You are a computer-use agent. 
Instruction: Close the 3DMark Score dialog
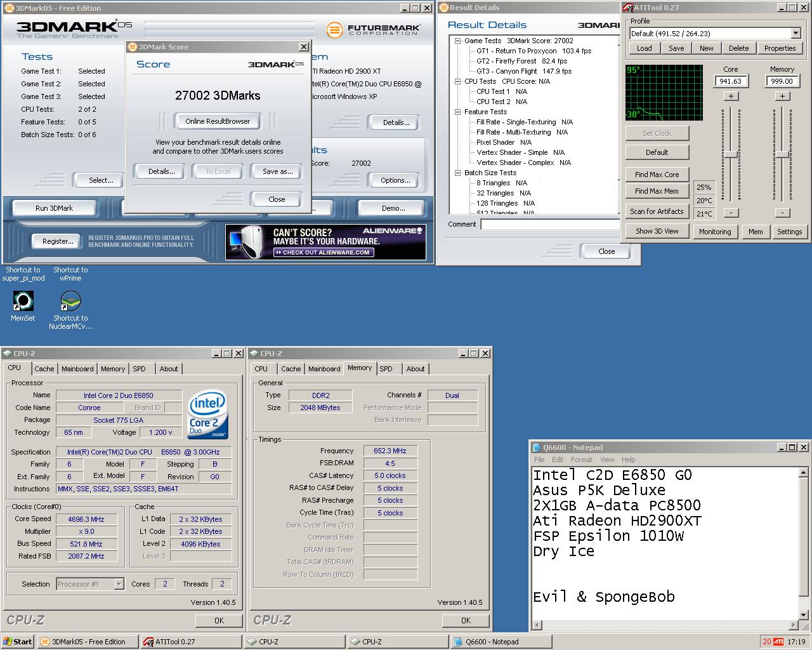click(277, 199)
